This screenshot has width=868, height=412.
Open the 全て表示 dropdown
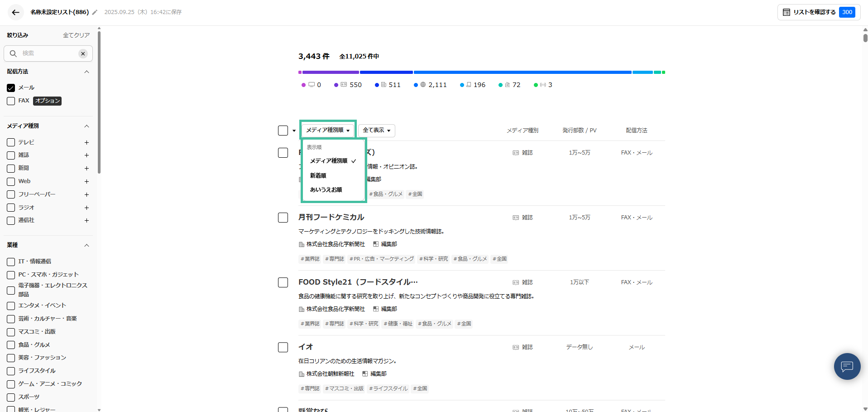pos(376,130)
